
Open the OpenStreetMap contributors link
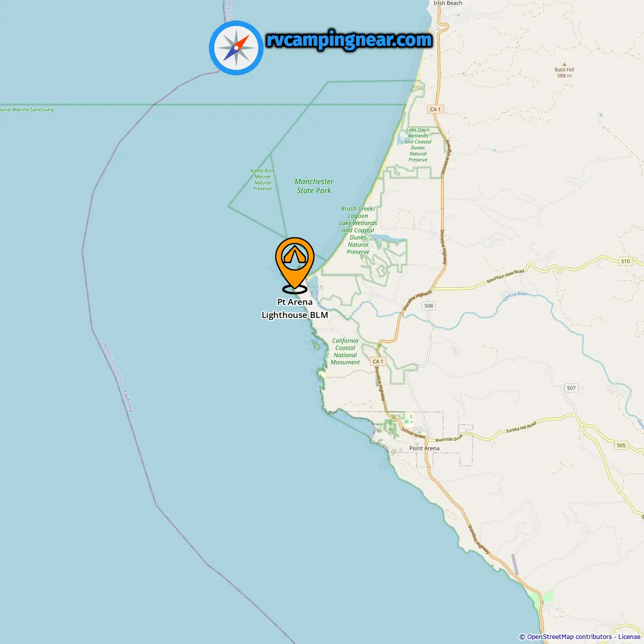click(x=569, y=636)
